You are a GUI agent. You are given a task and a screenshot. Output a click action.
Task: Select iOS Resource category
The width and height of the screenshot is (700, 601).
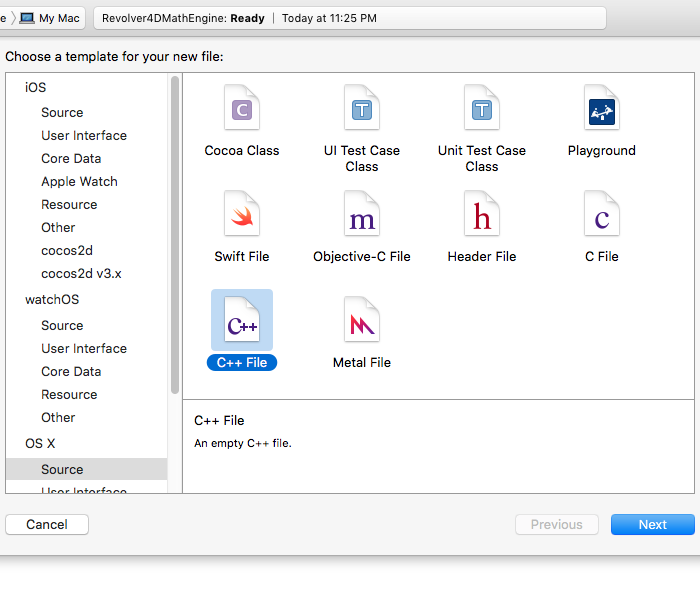pyautogui.click(x=69, y=205)
